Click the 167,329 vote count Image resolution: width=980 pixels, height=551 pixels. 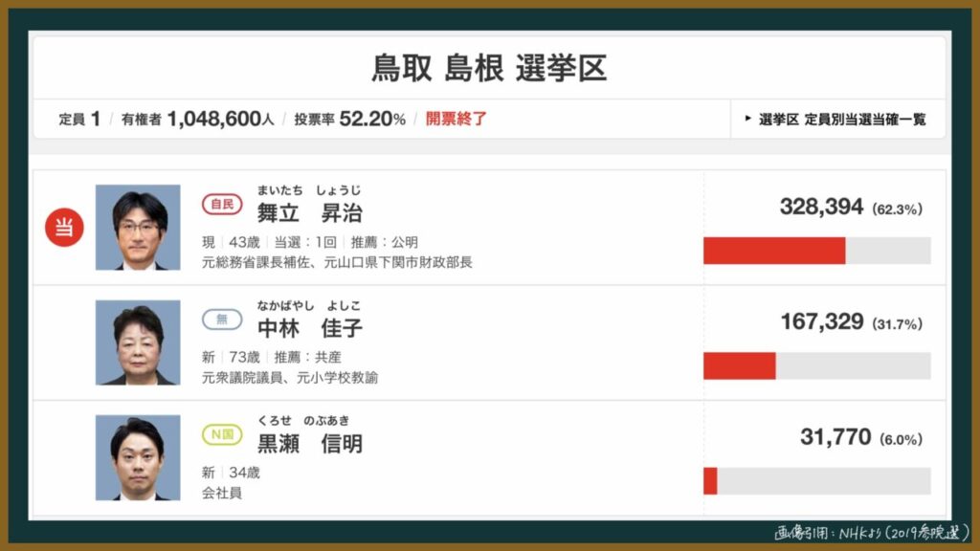[x=821, y=322]
